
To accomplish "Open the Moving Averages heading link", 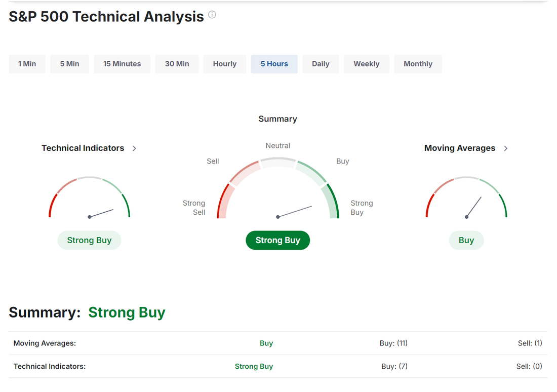I will pos(459,148).
